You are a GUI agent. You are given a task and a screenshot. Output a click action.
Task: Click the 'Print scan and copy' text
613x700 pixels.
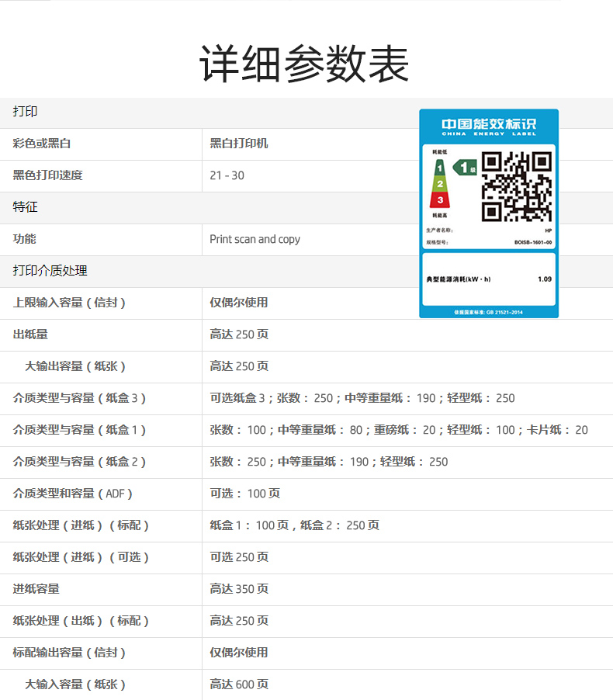[x=255, y=239]
